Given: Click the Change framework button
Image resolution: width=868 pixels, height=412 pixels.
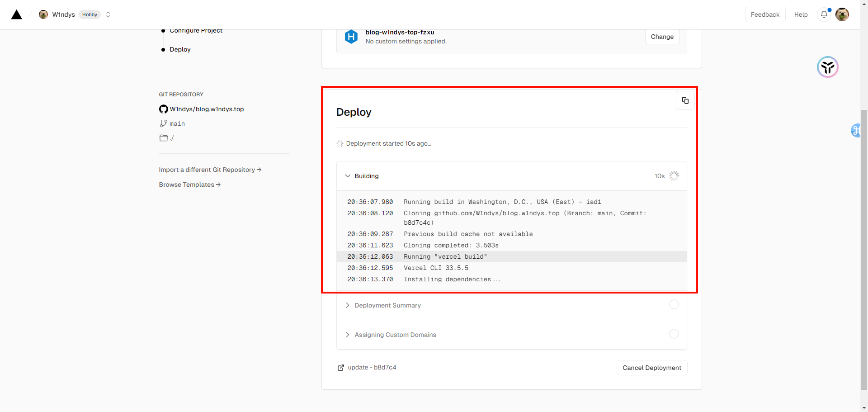Looking at the screenshot, I should click(x=662, y=37).
